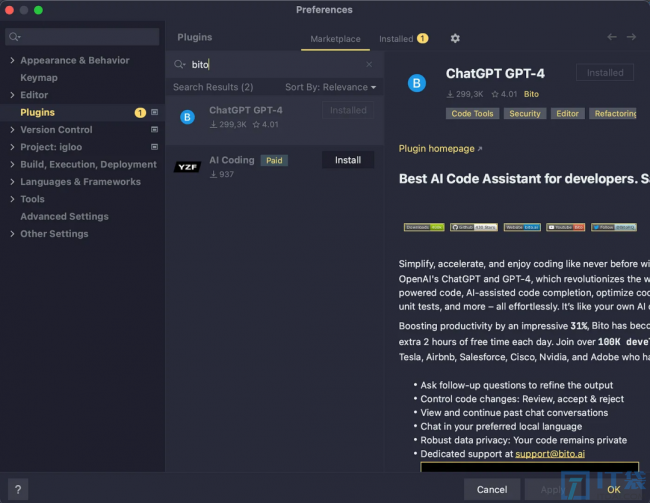650x503 pixels.
Task: Click the Website bito.ai badge
Action: [x=522, y=227]
